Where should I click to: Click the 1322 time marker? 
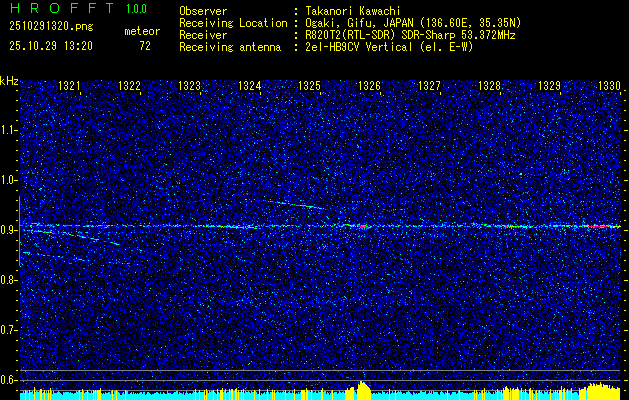[129, 86]
